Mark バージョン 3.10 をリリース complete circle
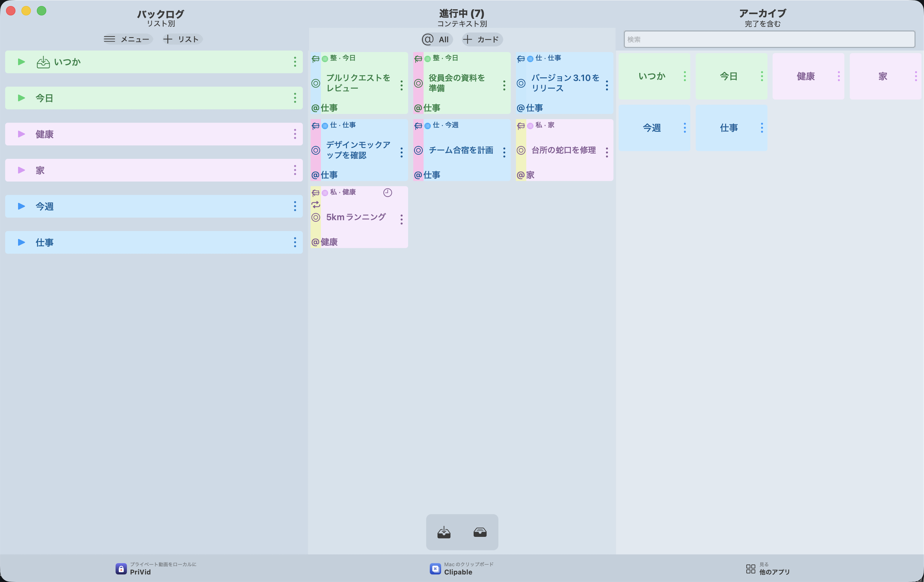This screenshot has height=582, width=924. pos(521,83)
